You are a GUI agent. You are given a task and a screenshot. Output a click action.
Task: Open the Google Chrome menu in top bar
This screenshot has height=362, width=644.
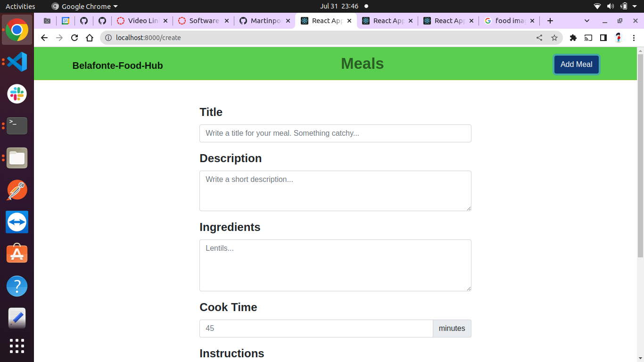84,6
